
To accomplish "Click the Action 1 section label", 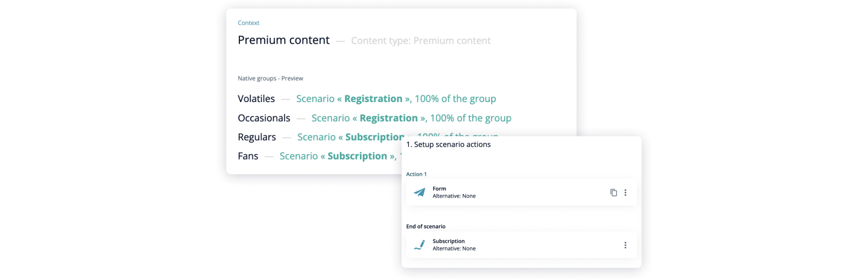I will click(x=417, y=174).
